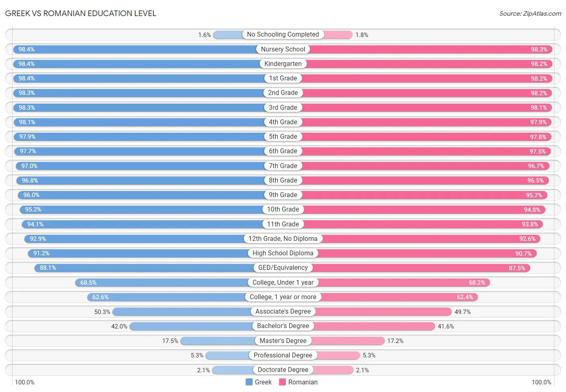Click the Greek legend text
Viewport: 566px width, 392px height.
pyautogui.click(x=263, y=382)
